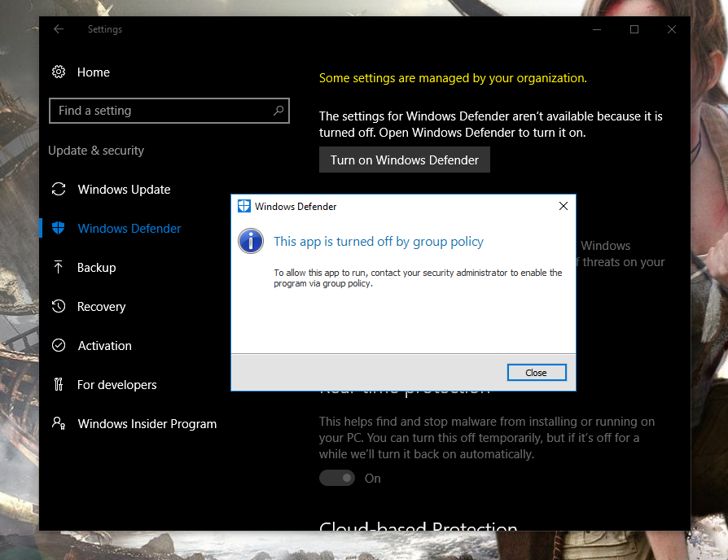Click the Home gear icon
728x560 pixels.
point(59,72)
